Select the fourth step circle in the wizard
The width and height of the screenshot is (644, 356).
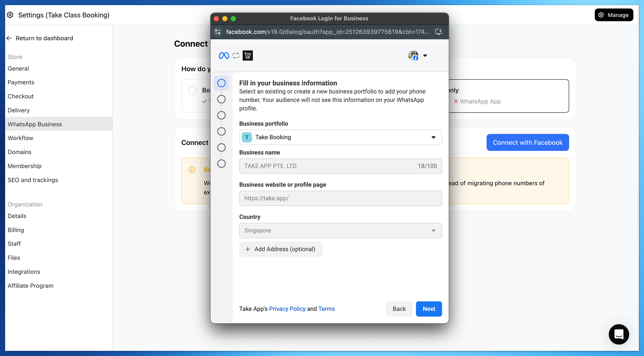point(222,132)
